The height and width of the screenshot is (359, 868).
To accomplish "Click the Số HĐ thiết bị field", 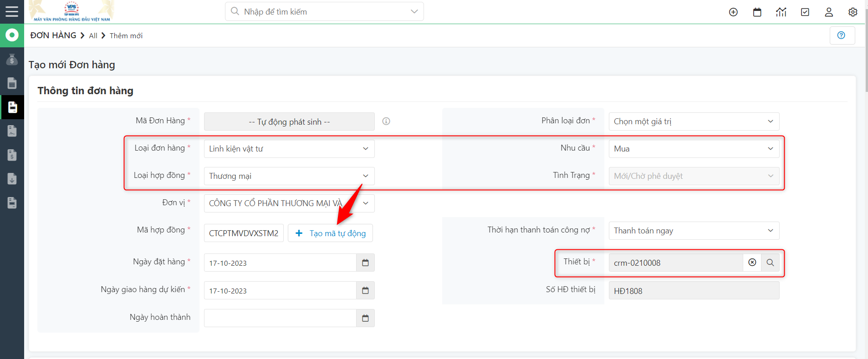I will (x=694, y=290).
